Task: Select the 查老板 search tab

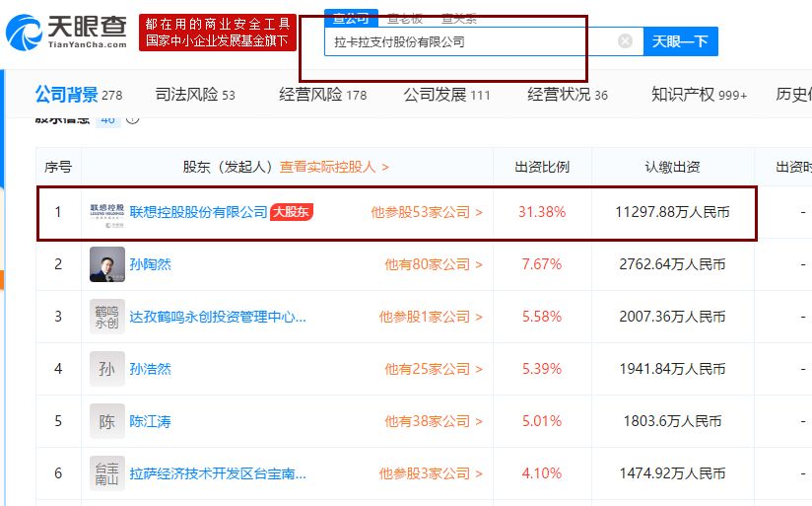Action: [405, 19]
